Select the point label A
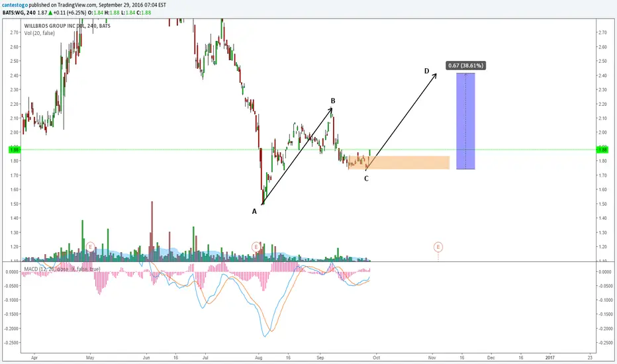The image size is (617, 364). tap(254, 211)
